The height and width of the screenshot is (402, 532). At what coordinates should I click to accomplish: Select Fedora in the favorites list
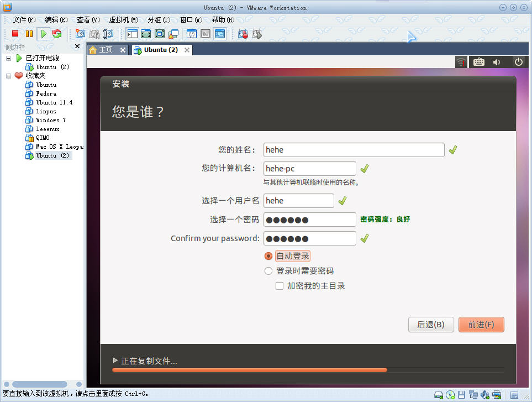coord(46,93)
